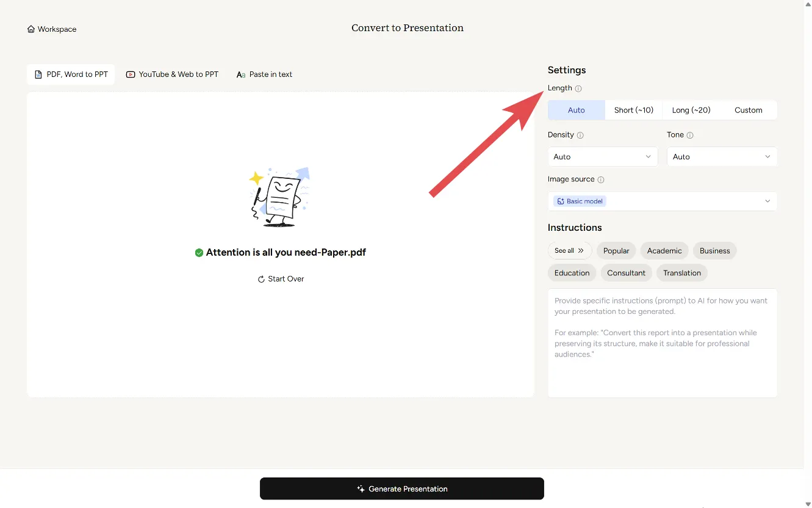Click the Workspace home icon
812x508 pixels.
[x=31, y=29]
